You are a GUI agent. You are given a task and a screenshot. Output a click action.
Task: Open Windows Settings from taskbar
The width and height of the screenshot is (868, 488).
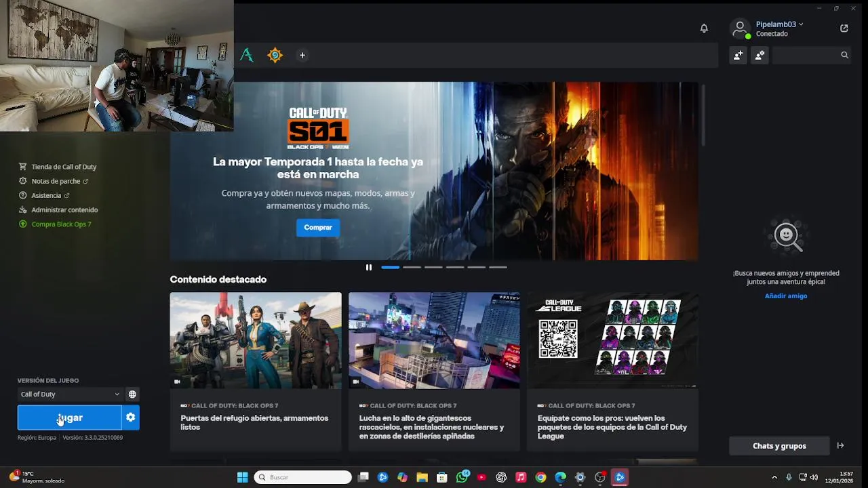coord(580,477)
